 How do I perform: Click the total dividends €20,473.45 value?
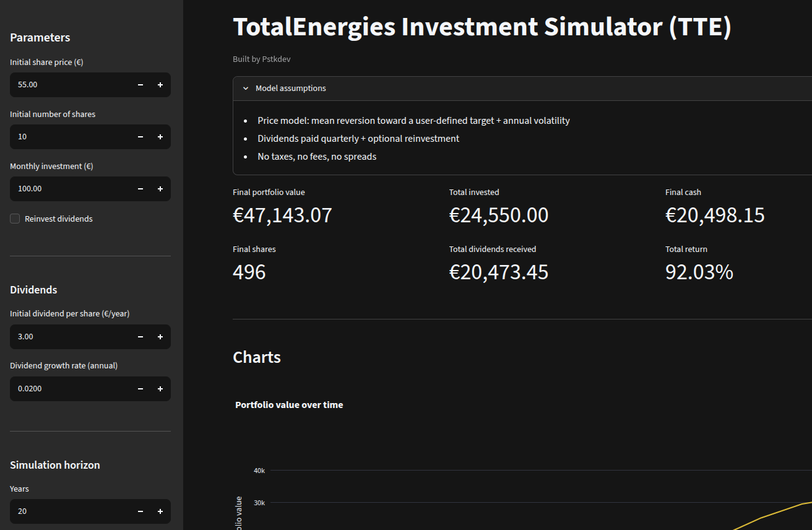tap(499, 272)
